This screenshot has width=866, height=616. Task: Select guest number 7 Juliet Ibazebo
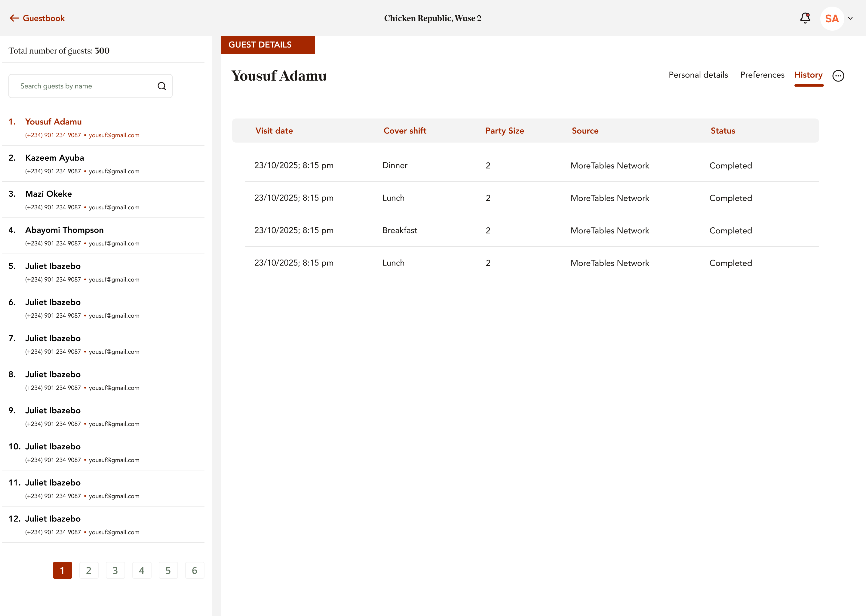pyautogui.click(x=103, y=344)
